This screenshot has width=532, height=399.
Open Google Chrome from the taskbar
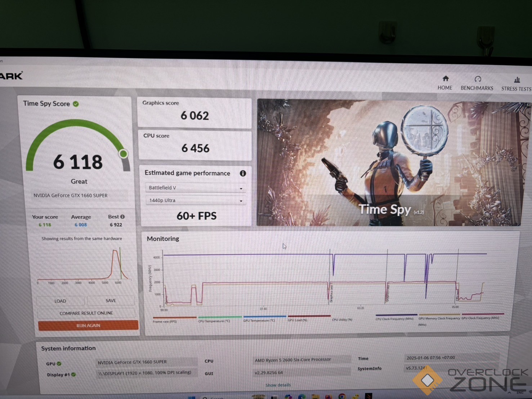click(x=342, y=396)
